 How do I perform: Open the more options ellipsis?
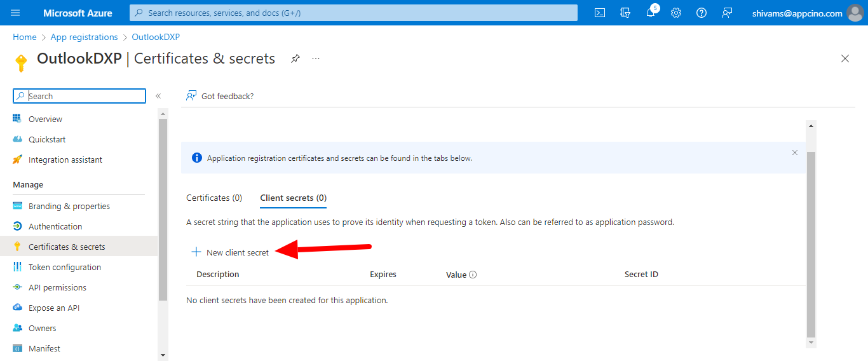[x=316, y=58]
